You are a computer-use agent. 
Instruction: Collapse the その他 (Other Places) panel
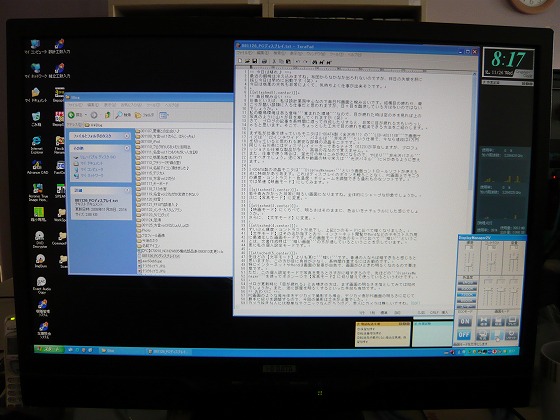[127, 148]
